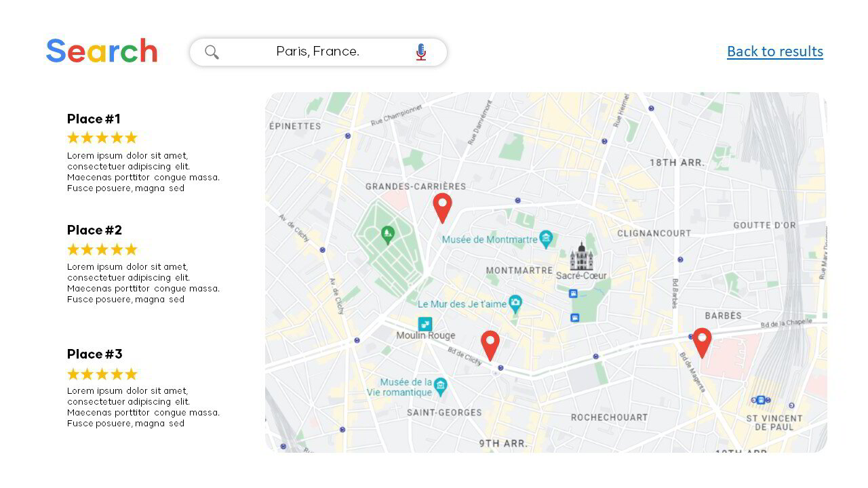Click the 9TH ARR. map label

502,443
